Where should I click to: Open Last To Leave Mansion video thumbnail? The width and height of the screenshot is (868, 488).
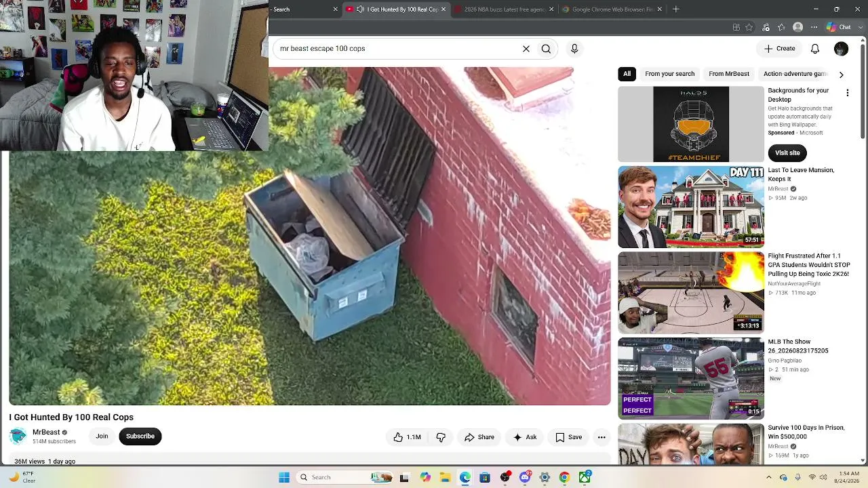point(691,207)
